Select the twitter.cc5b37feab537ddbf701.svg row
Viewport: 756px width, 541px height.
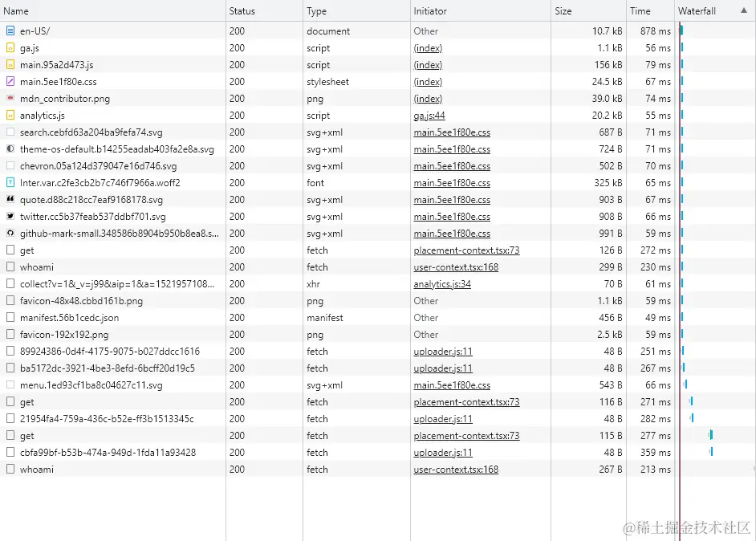(378, 217)
